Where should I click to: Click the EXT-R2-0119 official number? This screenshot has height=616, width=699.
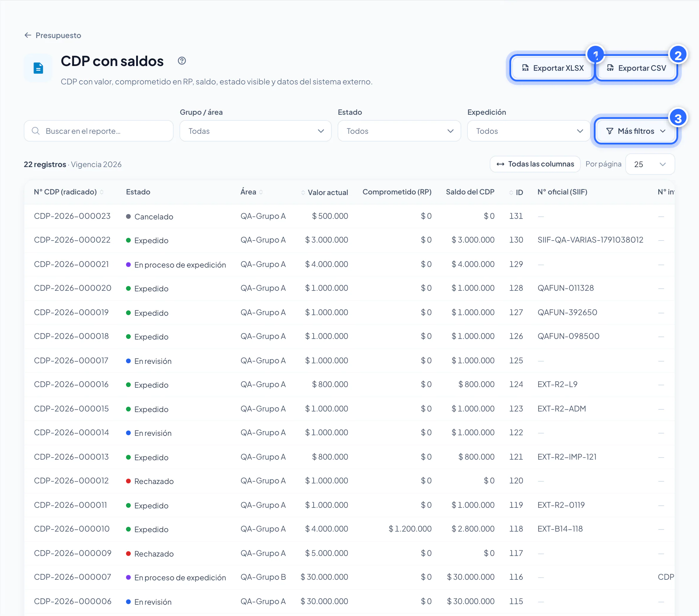(x=561, y=505)
